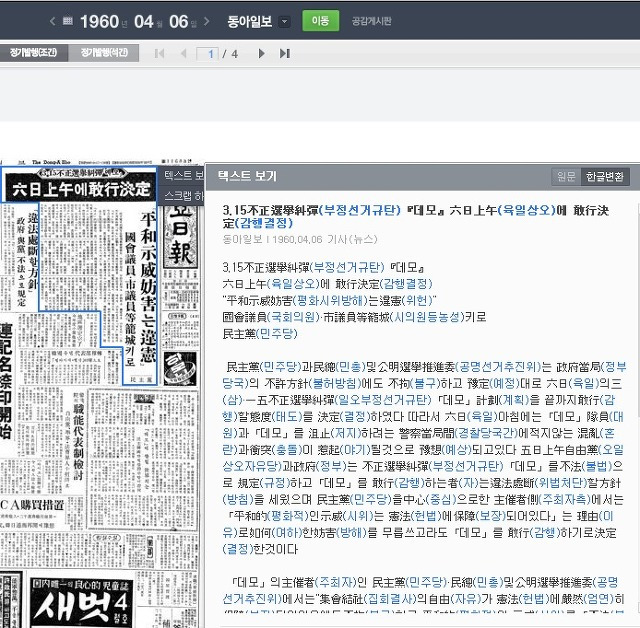
Task: Click highlighted headline 六日上午에敢行決定 on newspaper
Action: pos(81,189)
